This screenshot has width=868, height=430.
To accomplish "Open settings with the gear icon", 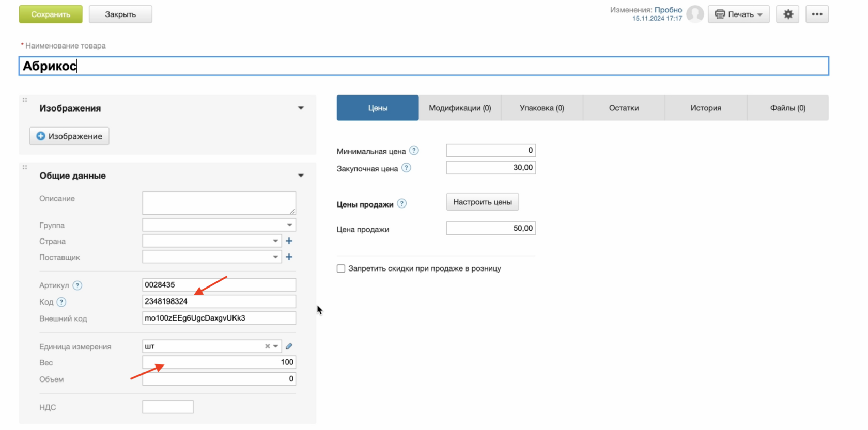I will pos(788,14).
